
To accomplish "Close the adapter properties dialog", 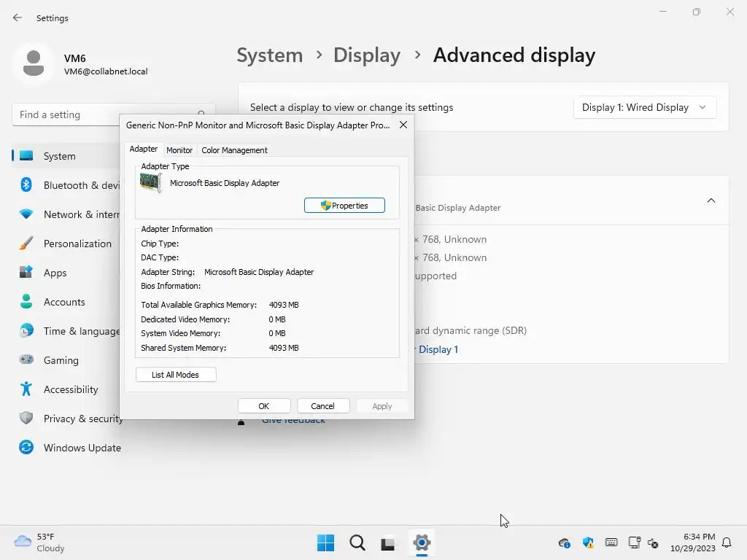I will pyautogui.click(x=403, y=125).
